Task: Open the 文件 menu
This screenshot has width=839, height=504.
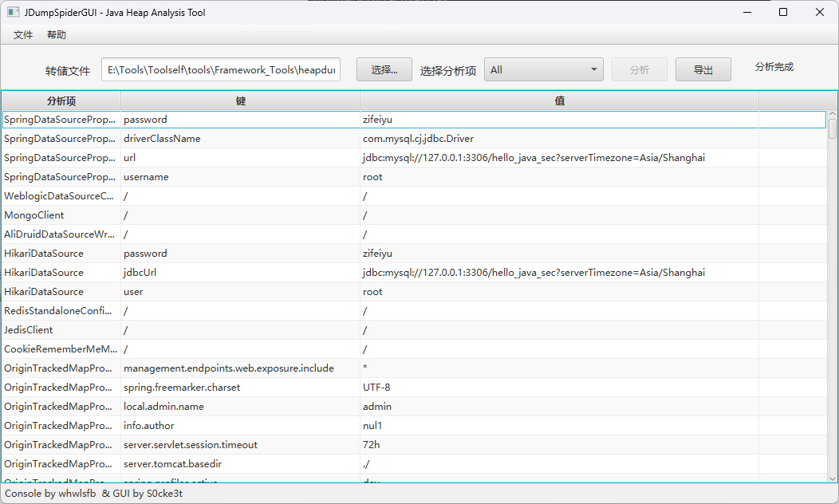Action: (23, 35)
